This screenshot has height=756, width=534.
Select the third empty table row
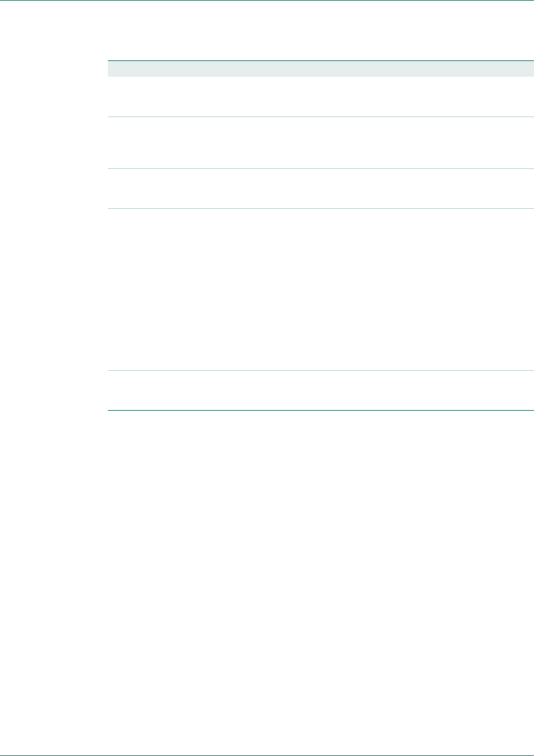[x=320, y=188]
